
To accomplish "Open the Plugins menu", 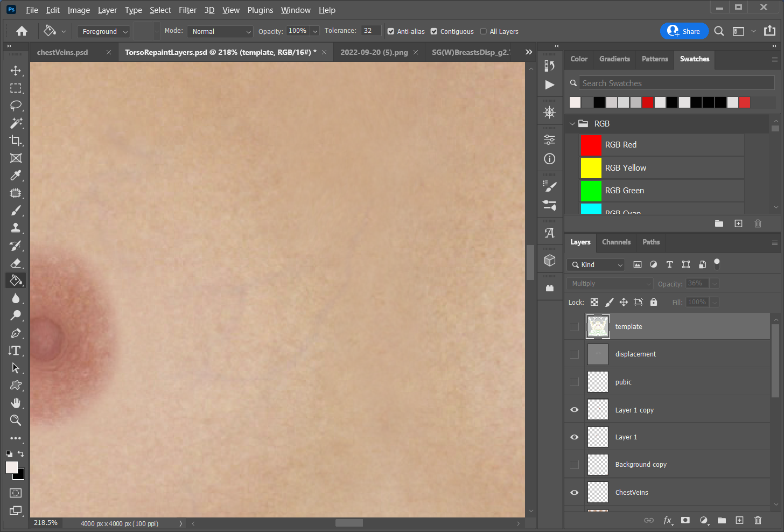I will click(x=260, y=10).
